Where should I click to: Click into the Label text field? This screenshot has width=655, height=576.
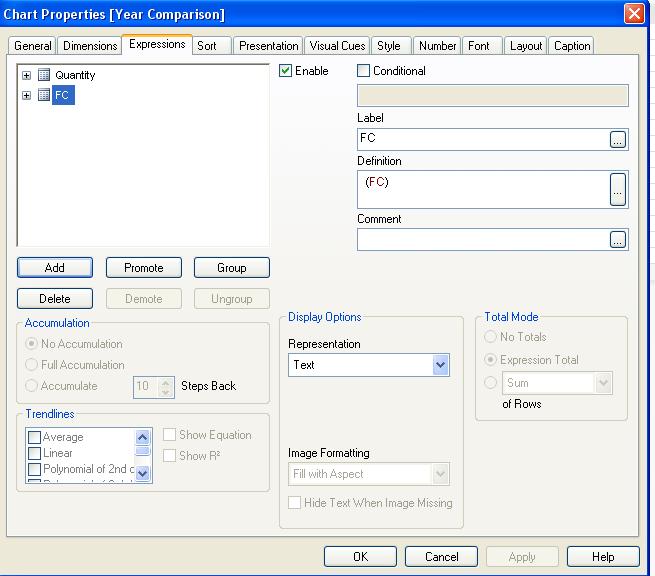click(482, 139)
